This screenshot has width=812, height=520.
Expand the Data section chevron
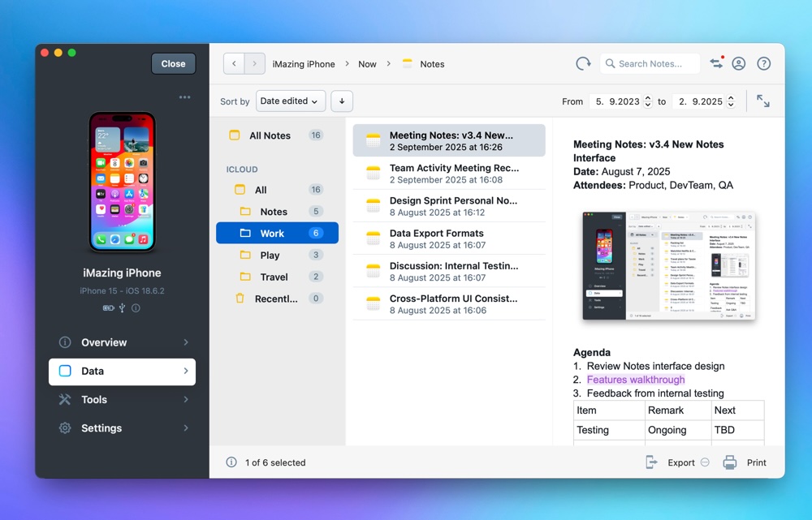coord(186,371)
